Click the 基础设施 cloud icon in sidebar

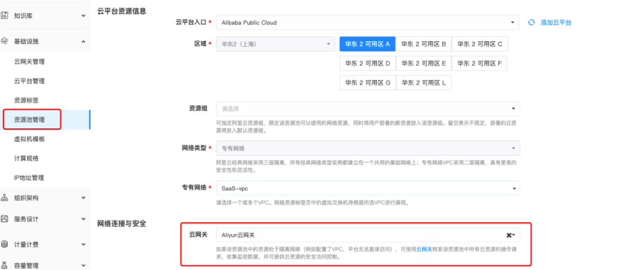point(5,41)
